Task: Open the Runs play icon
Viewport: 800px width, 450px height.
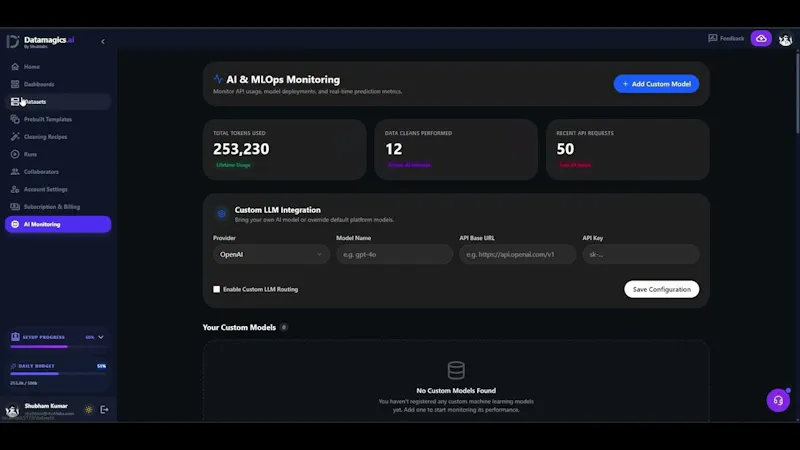Action: (15, 154)
